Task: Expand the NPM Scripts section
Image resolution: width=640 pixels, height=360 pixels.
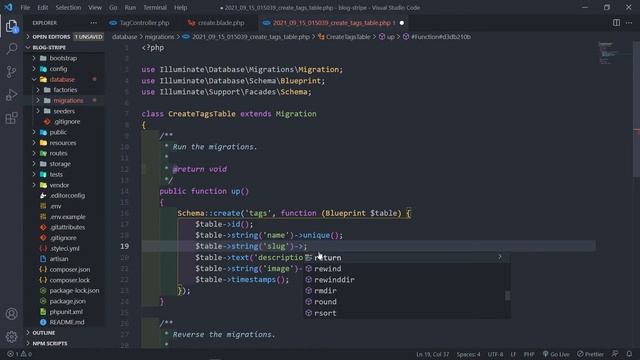Action: point(65,343)
